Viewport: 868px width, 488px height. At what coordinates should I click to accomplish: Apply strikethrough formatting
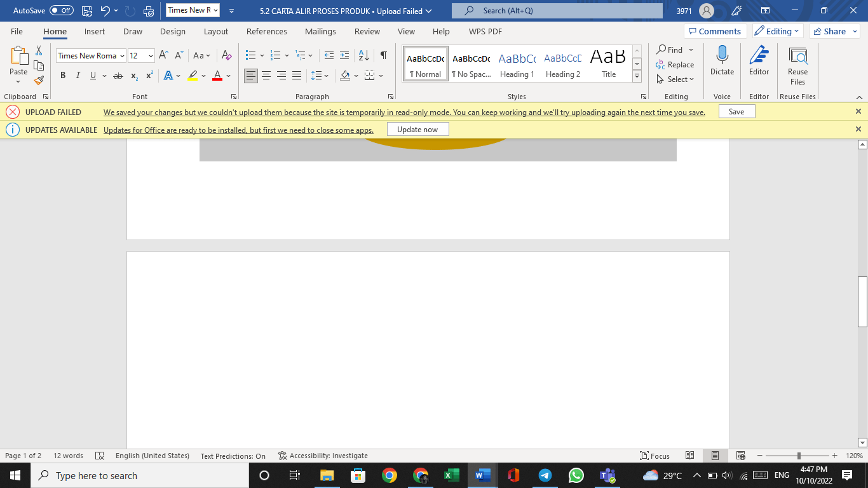(x=118, y=76)
